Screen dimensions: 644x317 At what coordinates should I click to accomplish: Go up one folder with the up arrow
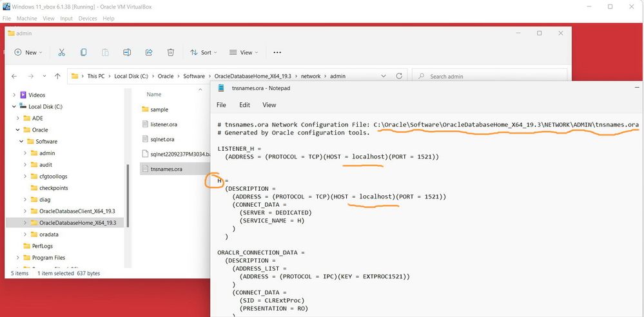57,76
